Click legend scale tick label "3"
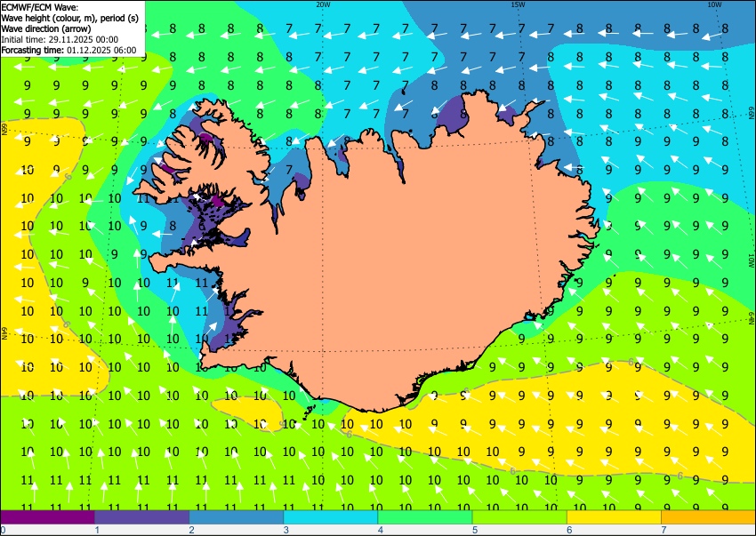The height and width of the screenshot is (536, 756). pos(286,530)
